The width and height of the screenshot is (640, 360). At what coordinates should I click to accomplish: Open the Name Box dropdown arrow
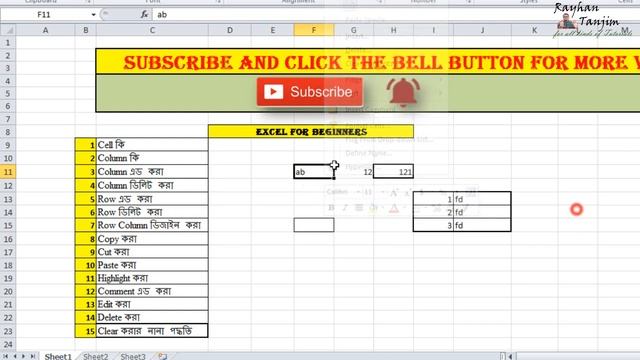click(x=93, y=15)
